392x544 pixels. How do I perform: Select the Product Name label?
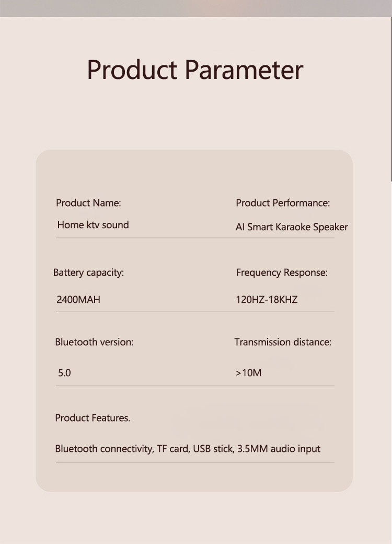88,203
